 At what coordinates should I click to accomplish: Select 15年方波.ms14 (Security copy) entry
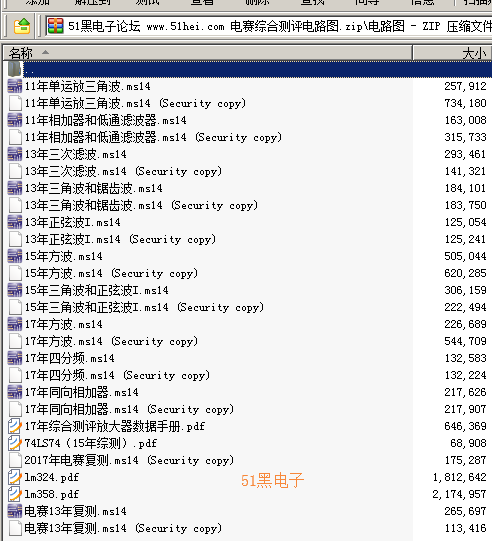point(111,273)
